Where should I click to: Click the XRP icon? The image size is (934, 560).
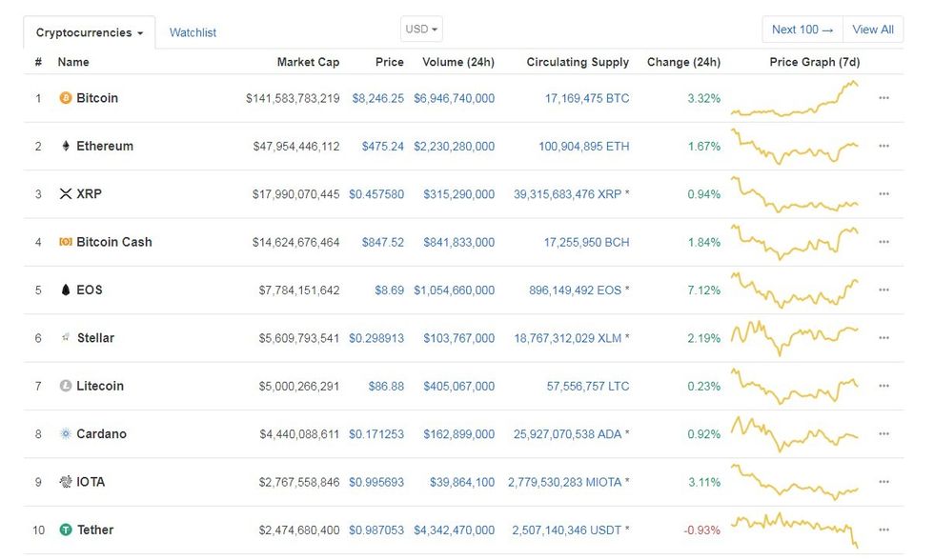point(64,193)
